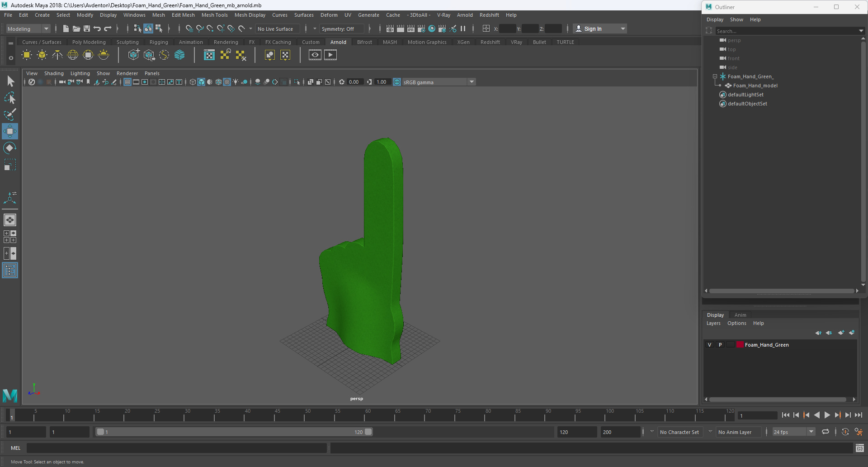Start Arnold render with play icon
The width and height of the screenshot is (868, 467).
pos(330,55)
